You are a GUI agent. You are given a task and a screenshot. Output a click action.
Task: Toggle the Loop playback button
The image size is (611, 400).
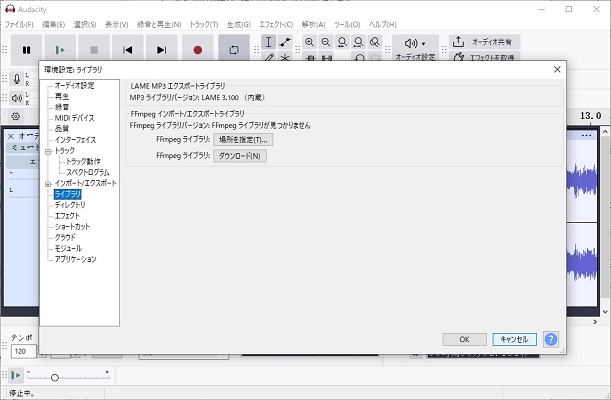234,50
